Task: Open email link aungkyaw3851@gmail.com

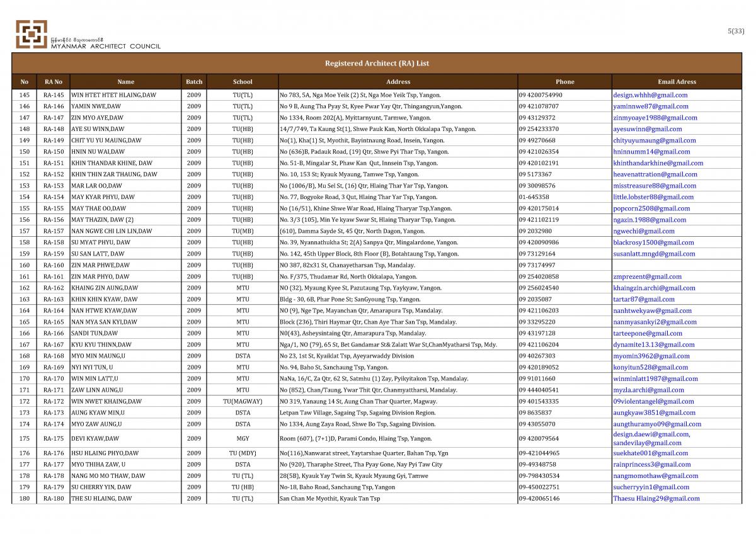Action: tap(654, 412)
